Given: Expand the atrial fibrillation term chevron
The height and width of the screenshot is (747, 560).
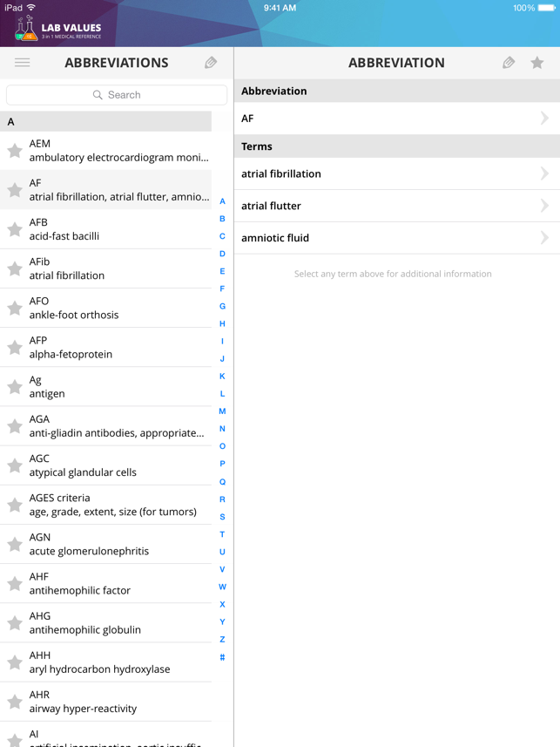Looking at the screenshot, I should tap(544, 173).
